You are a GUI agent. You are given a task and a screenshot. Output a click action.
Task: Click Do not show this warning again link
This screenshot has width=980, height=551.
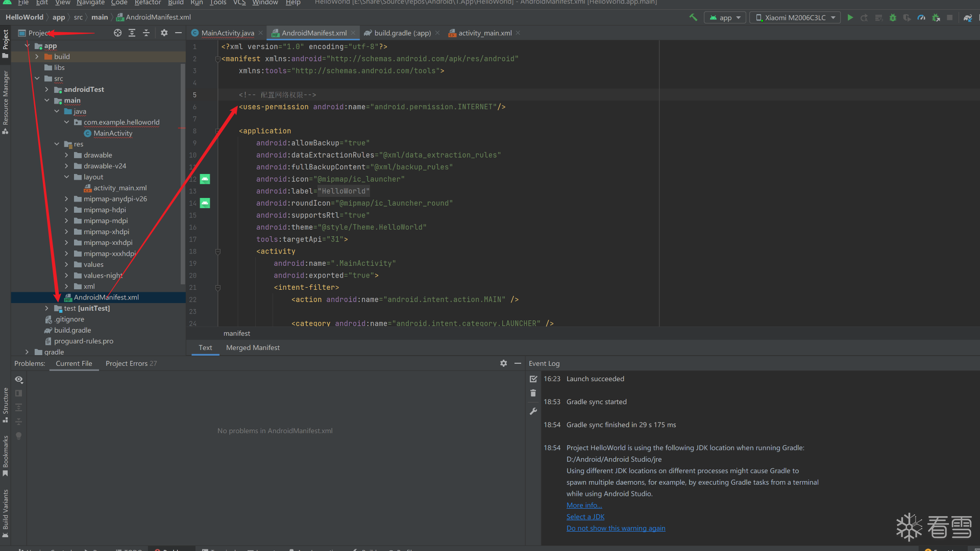[x=616, y=529]
